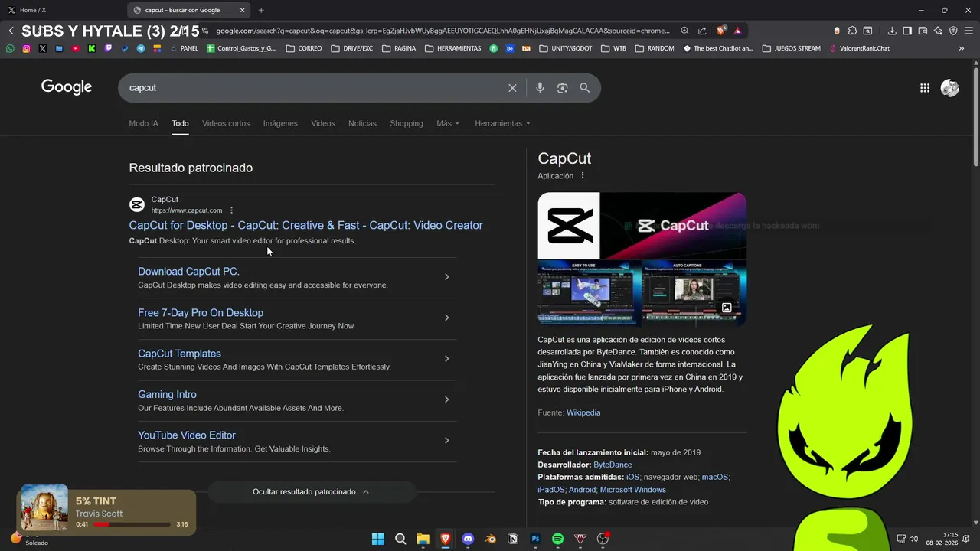Search by image with Google Lens icon
The width and height of the screenshot is (980, 551).
tap(563, 88)
